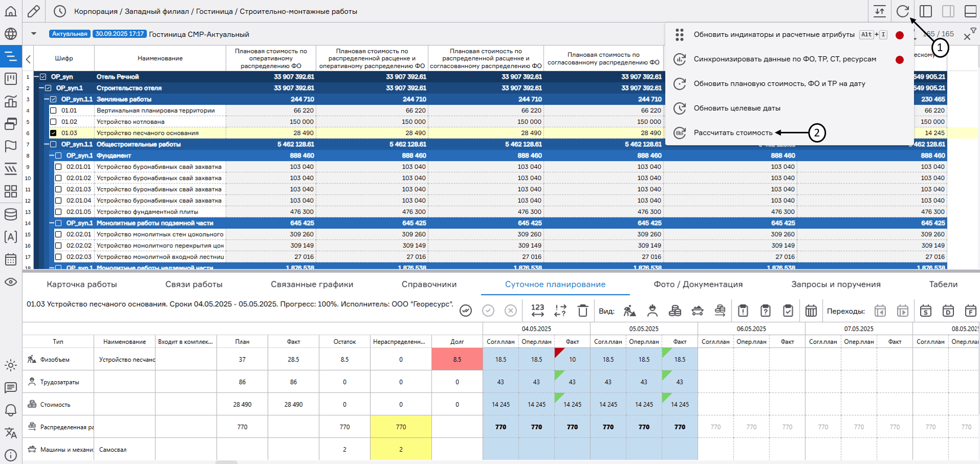Open the Фото / Документация tab

698,284
